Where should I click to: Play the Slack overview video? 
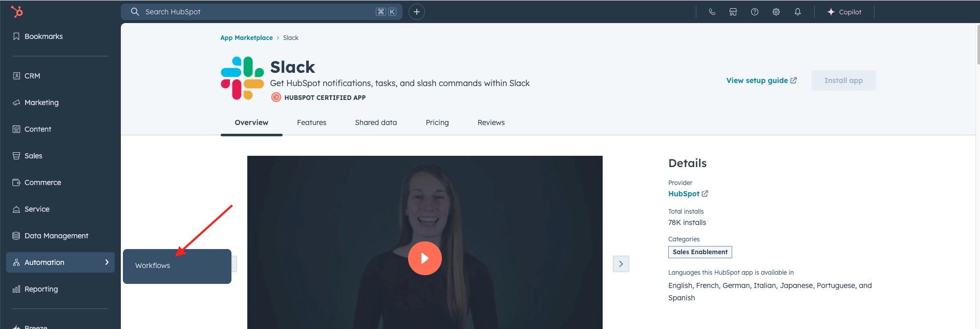(425, 258)
